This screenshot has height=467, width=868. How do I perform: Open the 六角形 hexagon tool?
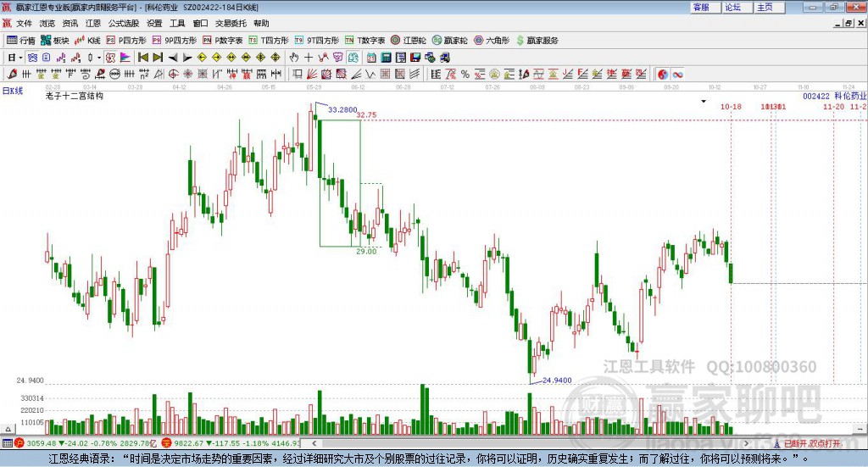(492, 41)
